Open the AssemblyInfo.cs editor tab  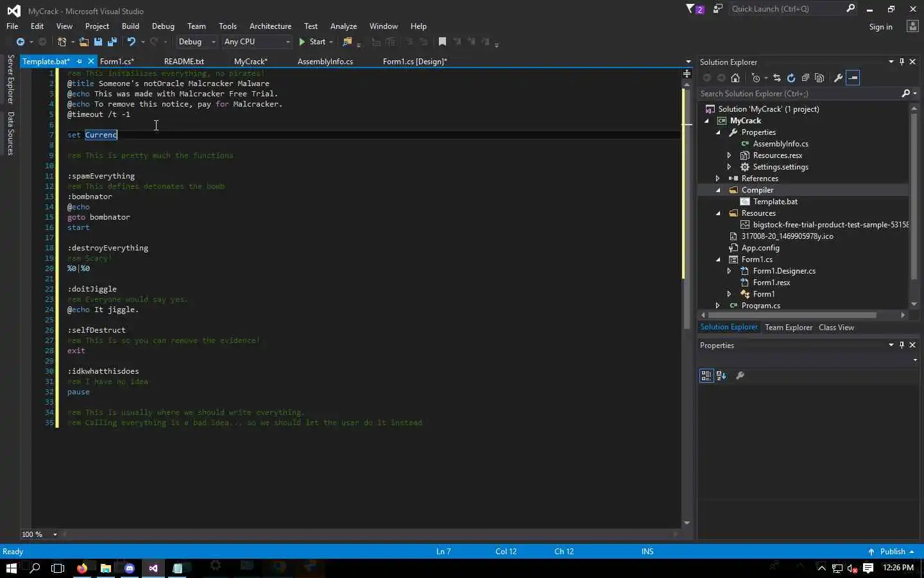click(325, 62)
